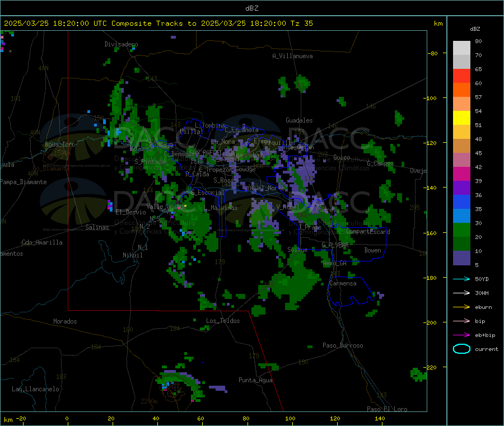Click the cyan current track ellipse icon
This screenshot has width=504, height=426.
pos(461,349)
